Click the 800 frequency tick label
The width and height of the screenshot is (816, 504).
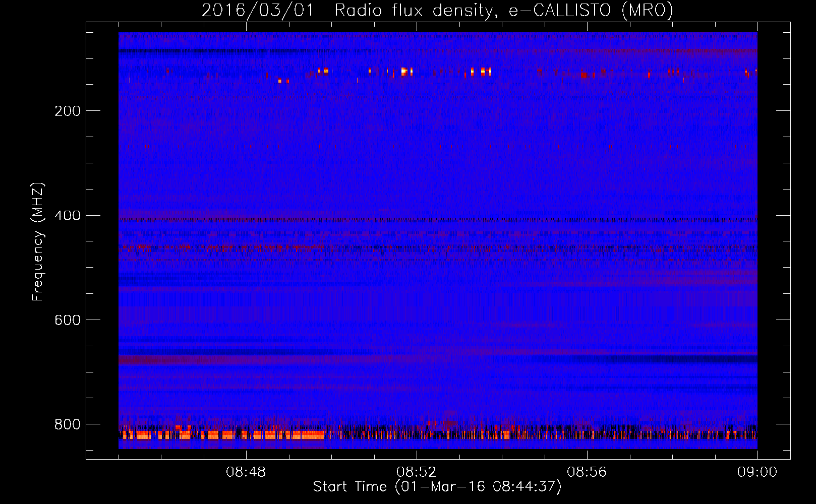pyautogui.click(x=68, y=424)
